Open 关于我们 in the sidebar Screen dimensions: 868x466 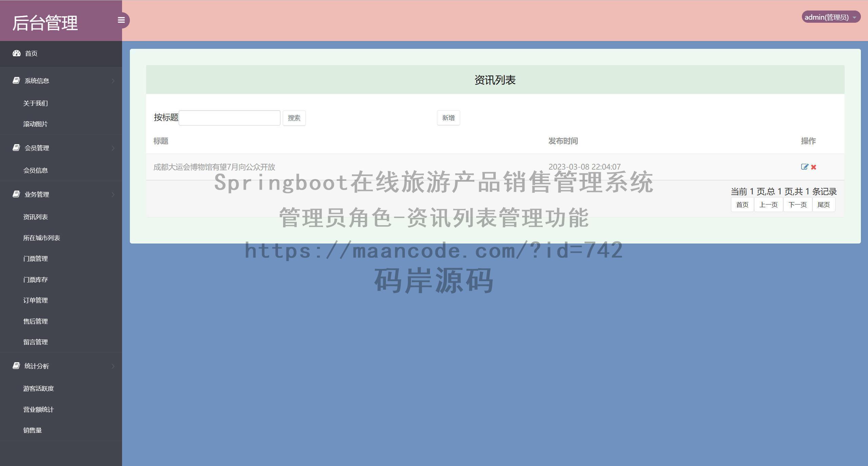coord(35,103)
